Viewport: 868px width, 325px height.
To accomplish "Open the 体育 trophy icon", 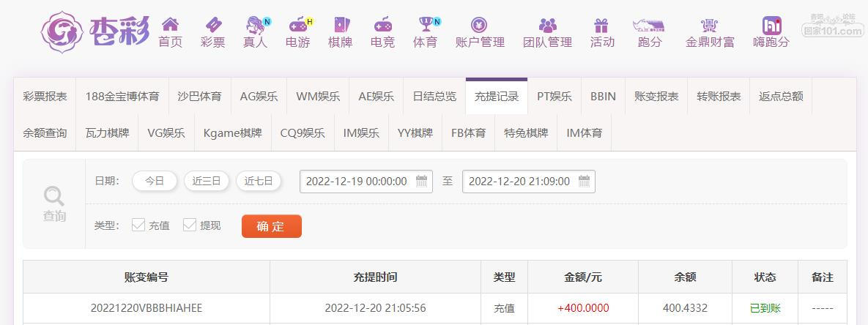I will tap(425, 25).
